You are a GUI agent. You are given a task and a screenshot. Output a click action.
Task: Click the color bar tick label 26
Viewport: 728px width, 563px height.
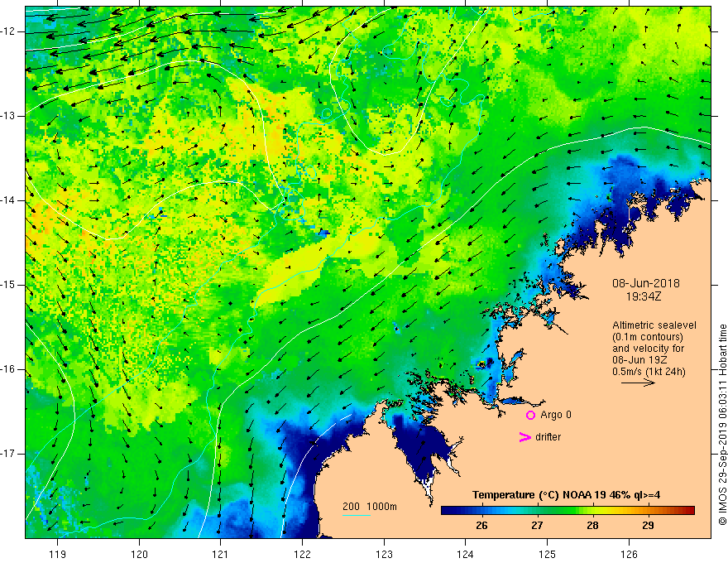click(482, 526)
